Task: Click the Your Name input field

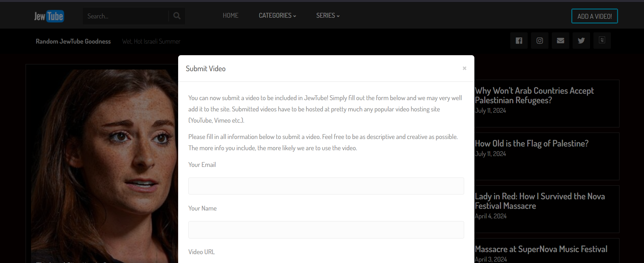Action: coord(326,230)
